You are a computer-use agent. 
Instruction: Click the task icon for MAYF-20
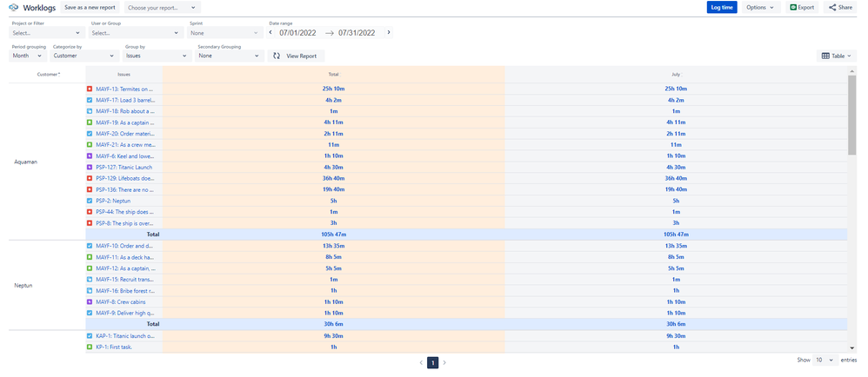click(90, 133)
